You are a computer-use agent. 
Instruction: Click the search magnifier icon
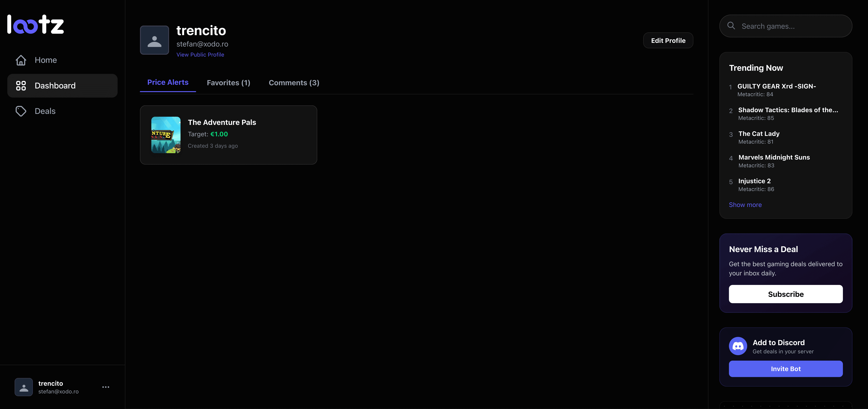click(x=731, y=26)
